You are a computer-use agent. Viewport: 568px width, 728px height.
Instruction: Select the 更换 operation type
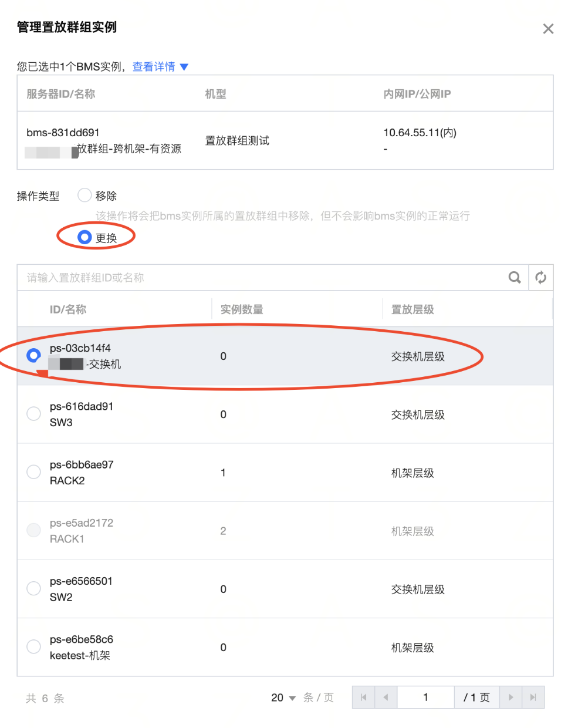click(85, 237)
